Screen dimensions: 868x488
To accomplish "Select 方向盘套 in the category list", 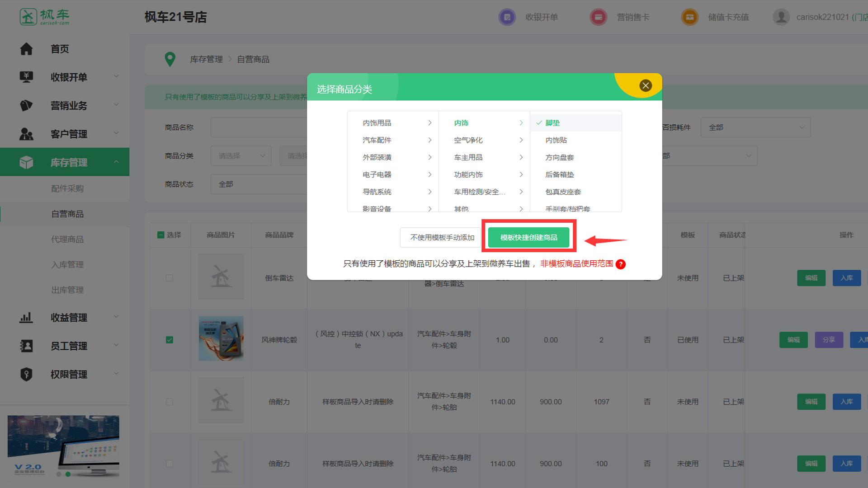I will 559,157.
